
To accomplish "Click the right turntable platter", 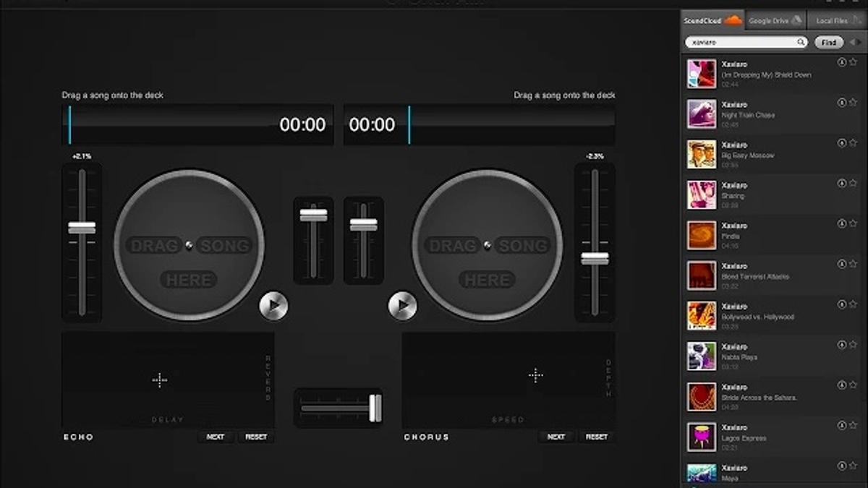I will pyautogui.click(x=488, y=245).
